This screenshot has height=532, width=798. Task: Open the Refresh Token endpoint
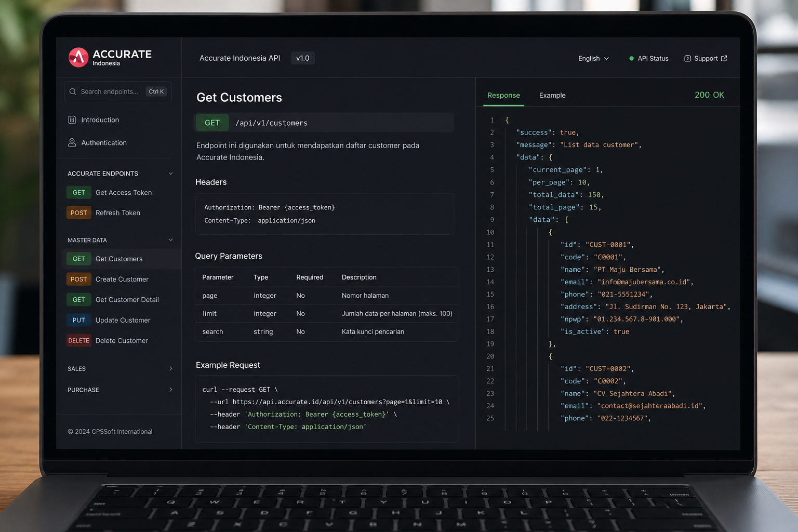[x=118, y=213]
